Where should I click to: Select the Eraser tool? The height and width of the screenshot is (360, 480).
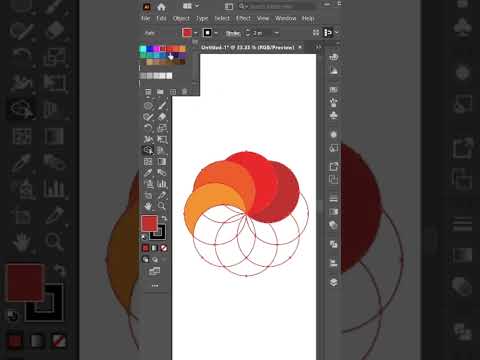coord(162,117)
